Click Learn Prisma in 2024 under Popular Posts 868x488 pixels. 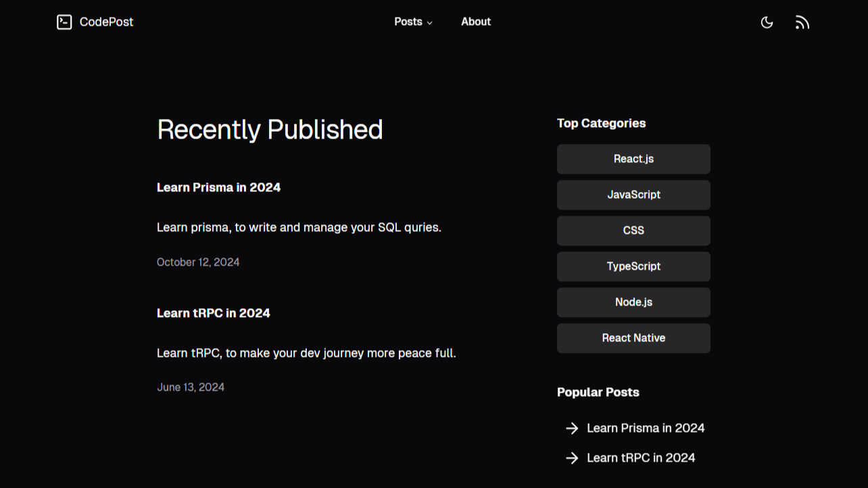click(646, 428)
